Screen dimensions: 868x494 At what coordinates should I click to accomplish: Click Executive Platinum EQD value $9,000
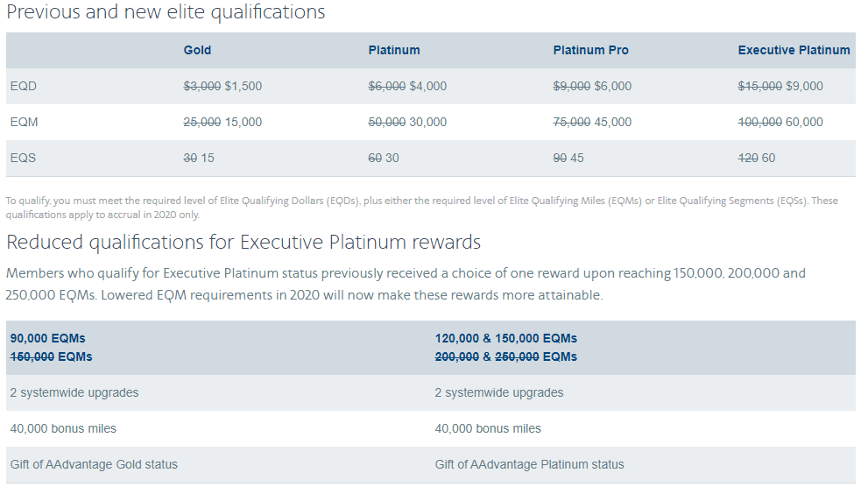[804, 86]
